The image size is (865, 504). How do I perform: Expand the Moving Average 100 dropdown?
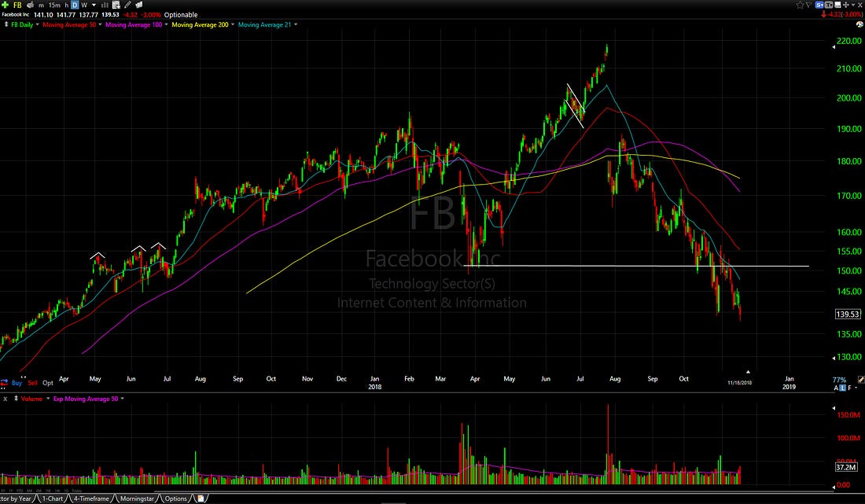(x=166, y=25)
